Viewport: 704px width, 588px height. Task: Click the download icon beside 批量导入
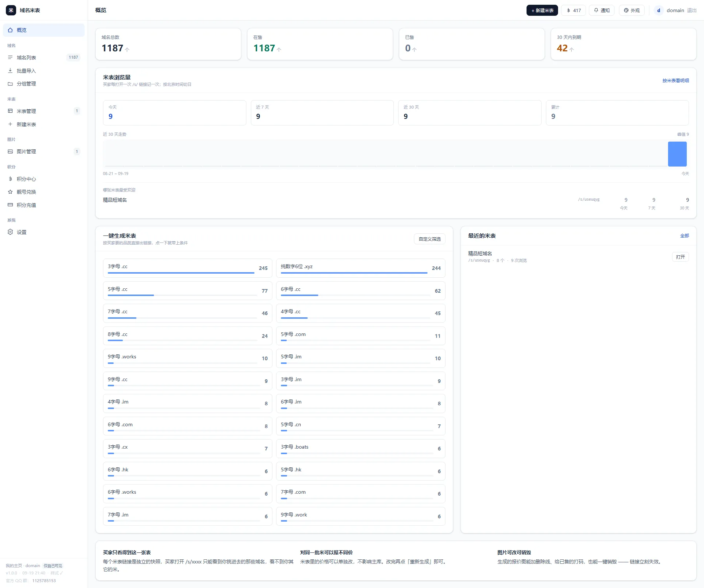tap(10, 71)
